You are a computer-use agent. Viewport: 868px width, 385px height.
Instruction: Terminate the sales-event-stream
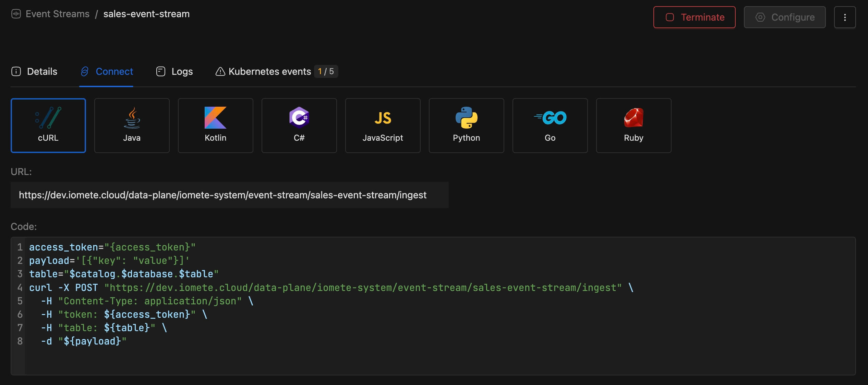point(694,17)
